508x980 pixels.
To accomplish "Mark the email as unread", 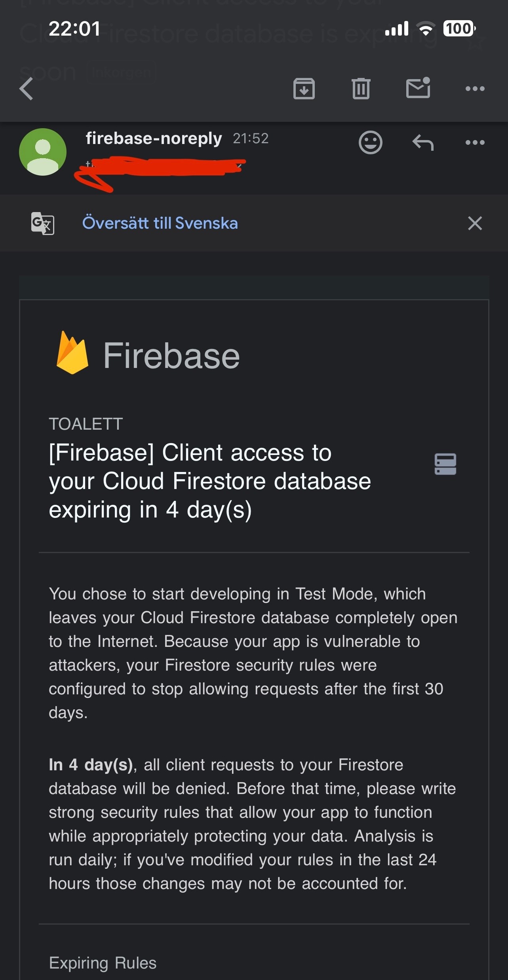I will click(418, 88).
